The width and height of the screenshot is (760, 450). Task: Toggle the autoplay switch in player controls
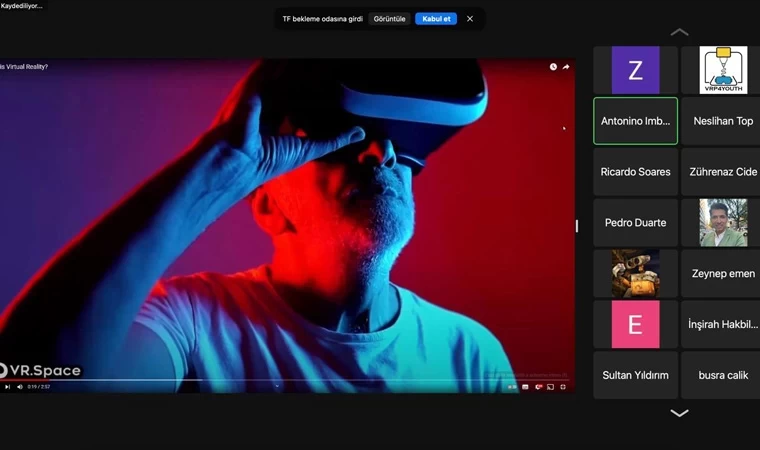coord(512,387)
